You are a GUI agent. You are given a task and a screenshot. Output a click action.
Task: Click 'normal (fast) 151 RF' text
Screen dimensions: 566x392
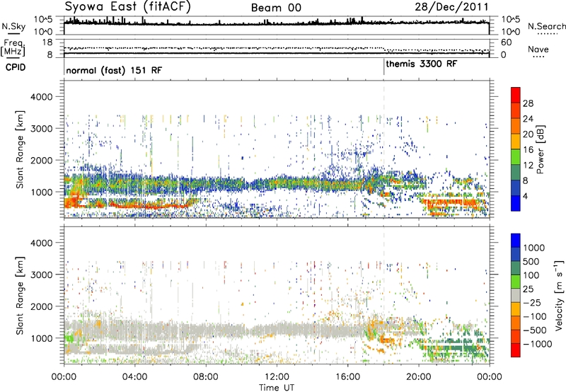(114, 70)
